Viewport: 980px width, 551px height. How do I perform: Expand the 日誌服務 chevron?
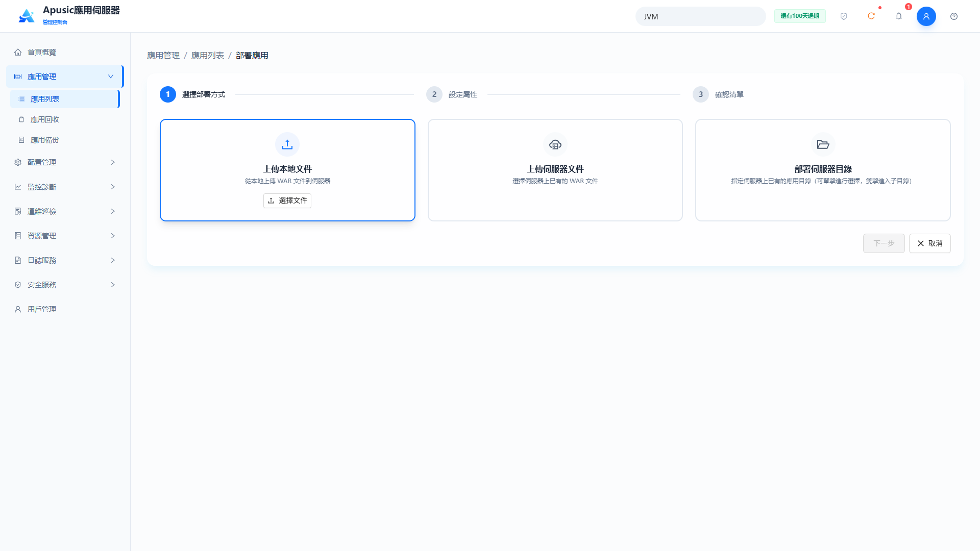click(113, 260)
